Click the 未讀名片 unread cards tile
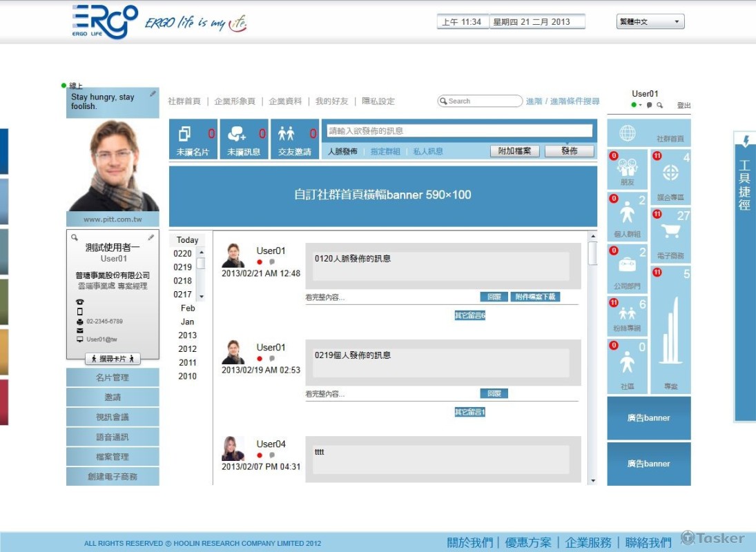The height and width of the screenshot is (552, 756). (193, 139)
